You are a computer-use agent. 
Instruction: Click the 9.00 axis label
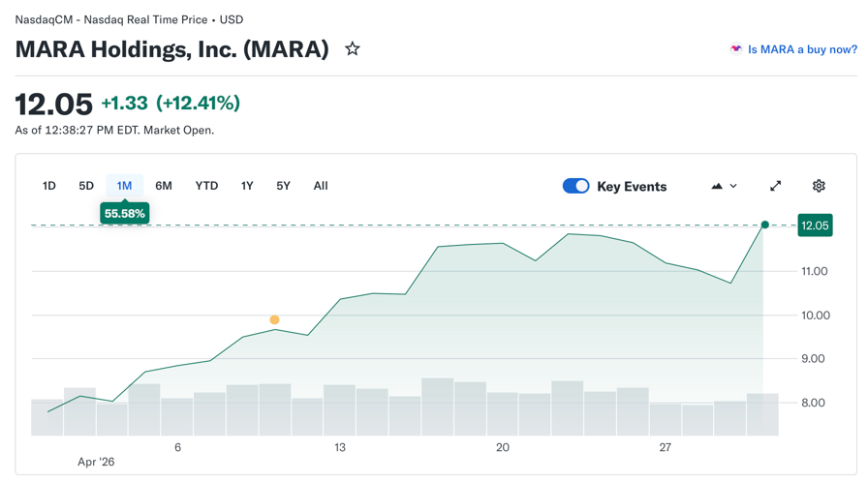click(x=813, y=358)
